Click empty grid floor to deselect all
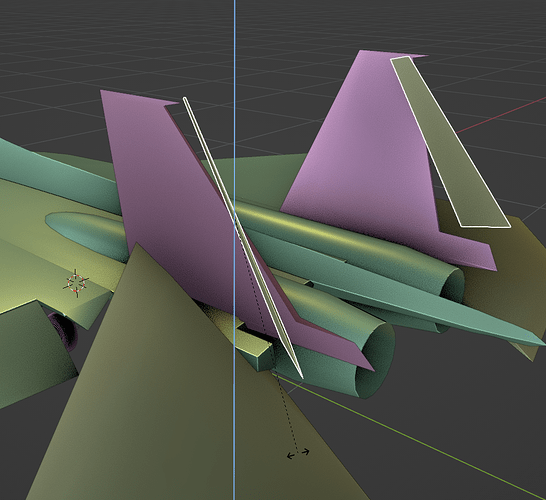 104,42
